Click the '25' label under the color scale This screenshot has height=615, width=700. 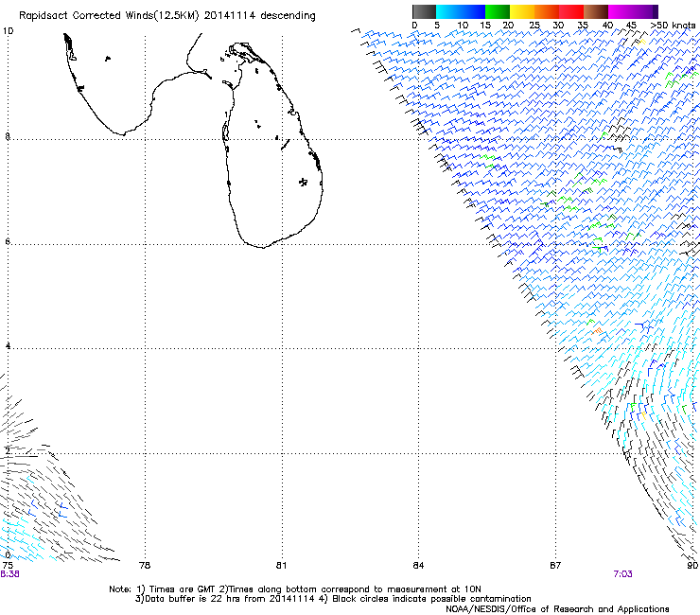[534, 26]
